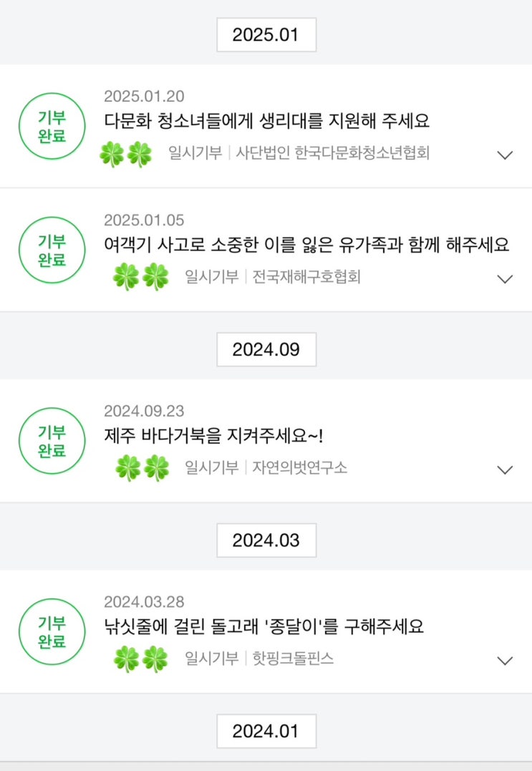Select the 2025.01 month label
This screenshot has width=532, height=771.
(x=266, y=34)
